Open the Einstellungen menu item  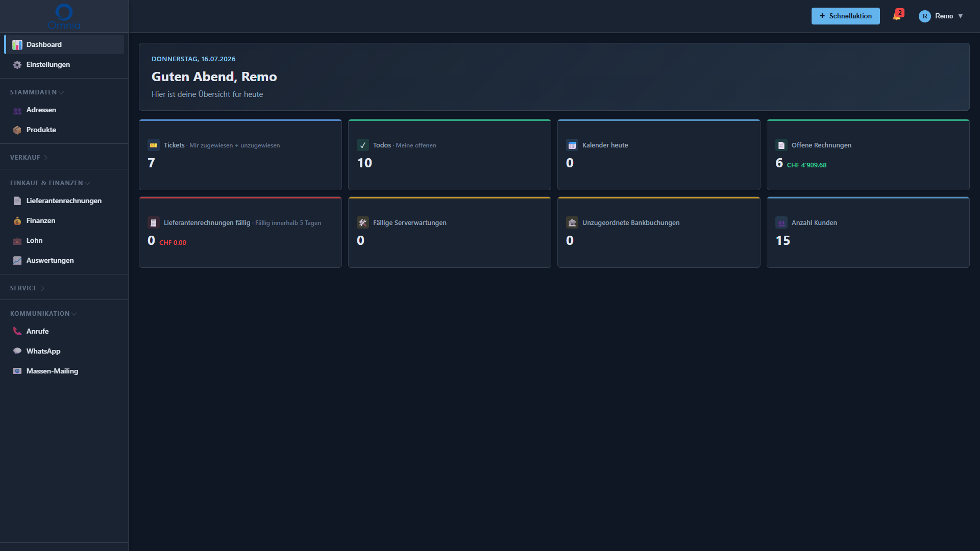coord(64,65)
